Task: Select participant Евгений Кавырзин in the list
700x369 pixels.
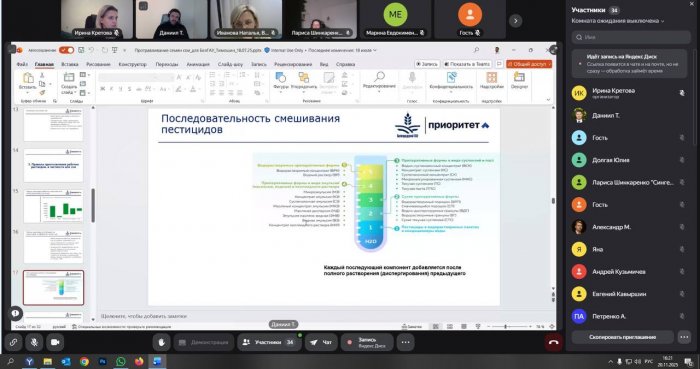Action: click(629, 294)
